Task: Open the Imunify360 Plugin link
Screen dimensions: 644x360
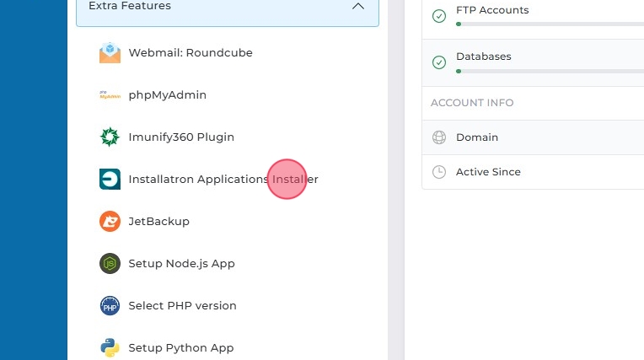Action: (x=181, y=137)
